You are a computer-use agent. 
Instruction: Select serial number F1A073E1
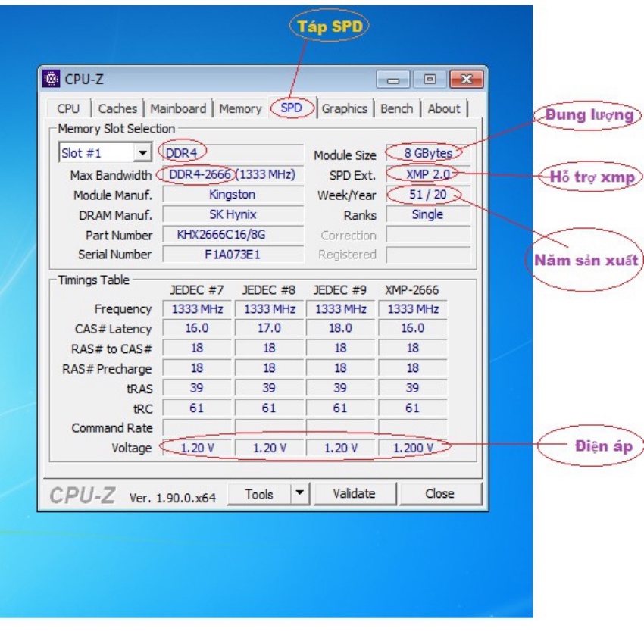point(233,255)
